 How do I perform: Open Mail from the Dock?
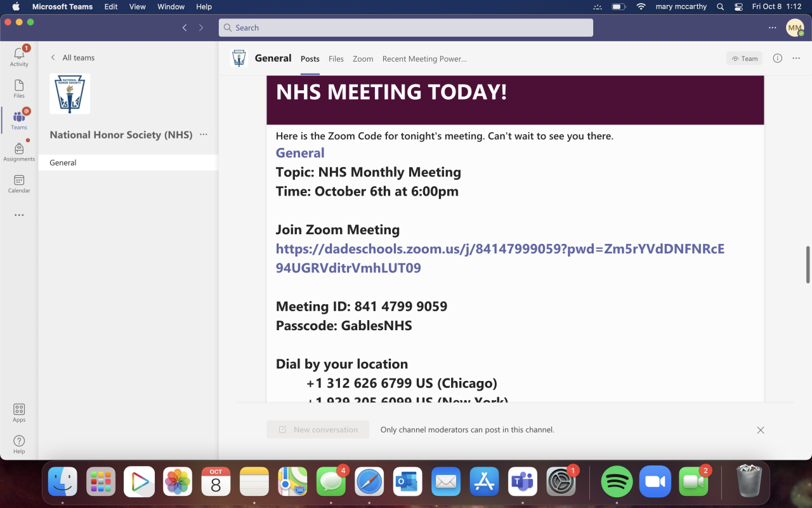[446, 482]
